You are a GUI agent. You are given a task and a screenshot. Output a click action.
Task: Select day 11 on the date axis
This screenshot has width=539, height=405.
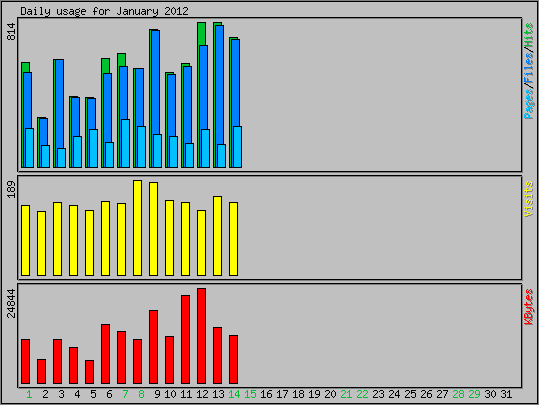click(x=186, y=394)
